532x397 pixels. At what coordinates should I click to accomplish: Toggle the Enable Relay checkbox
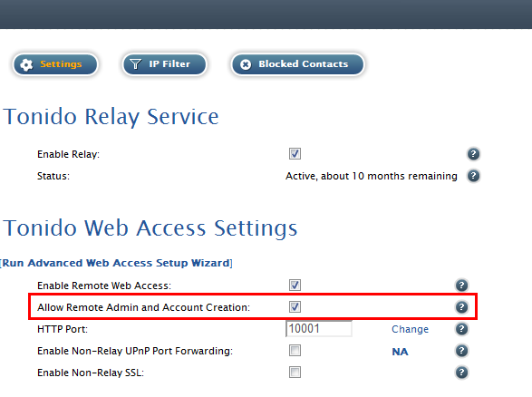[295, 154]
